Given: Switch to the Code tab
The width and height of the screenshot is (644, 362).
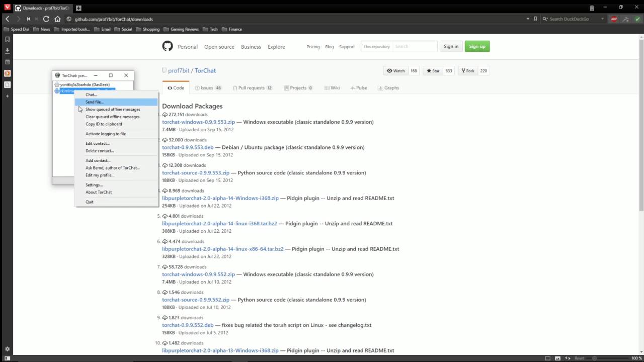Looking at the screenshot, I should [x=176, y=87].
